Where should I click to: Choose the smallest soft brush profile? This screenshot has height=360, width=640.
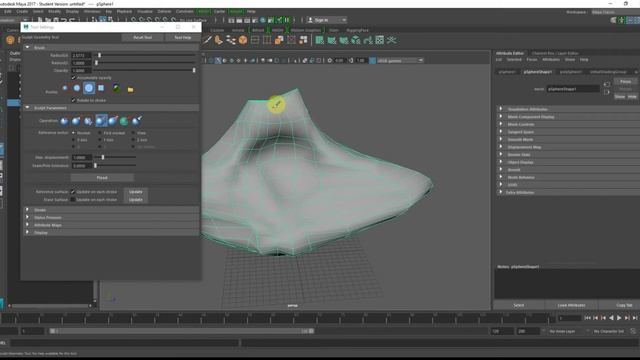tap(65, 88)
